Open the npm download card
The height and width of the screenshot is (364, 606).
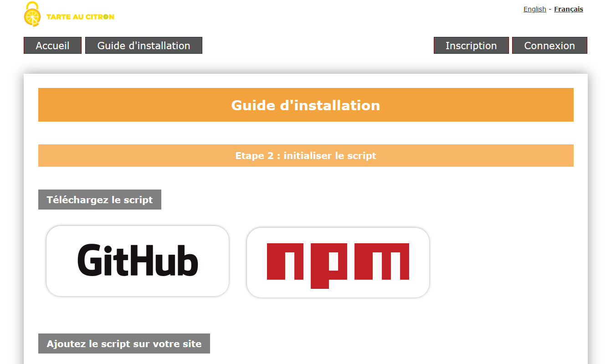pos(338,262)
